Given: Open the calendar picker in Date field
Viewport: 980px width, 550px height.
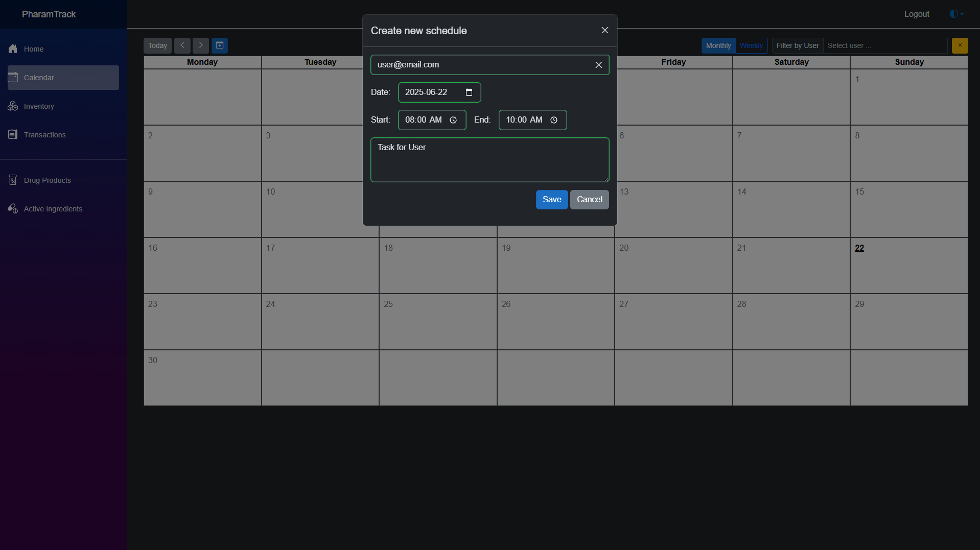Looking at the screenshot, I should [469, 92].
